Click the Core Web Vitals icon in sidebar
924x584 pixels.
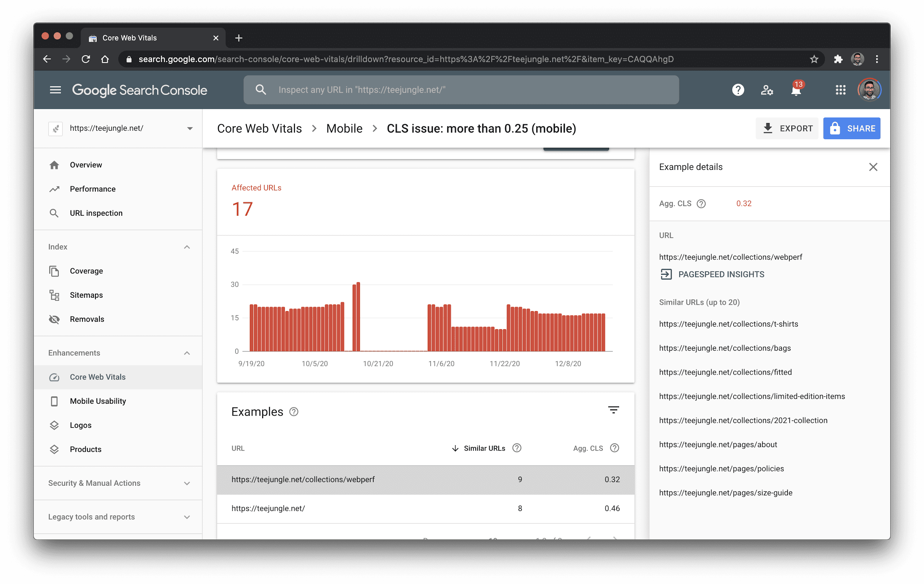coord(54,377)
